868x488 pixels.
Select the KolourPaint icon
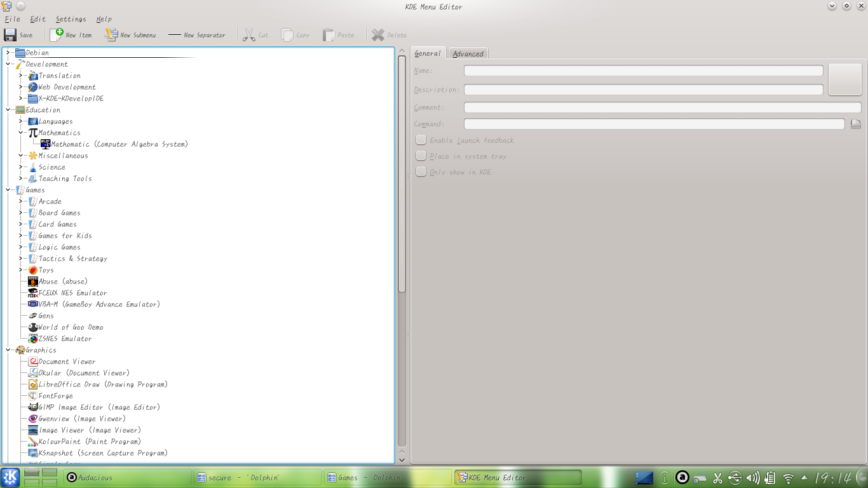[33, 442]
